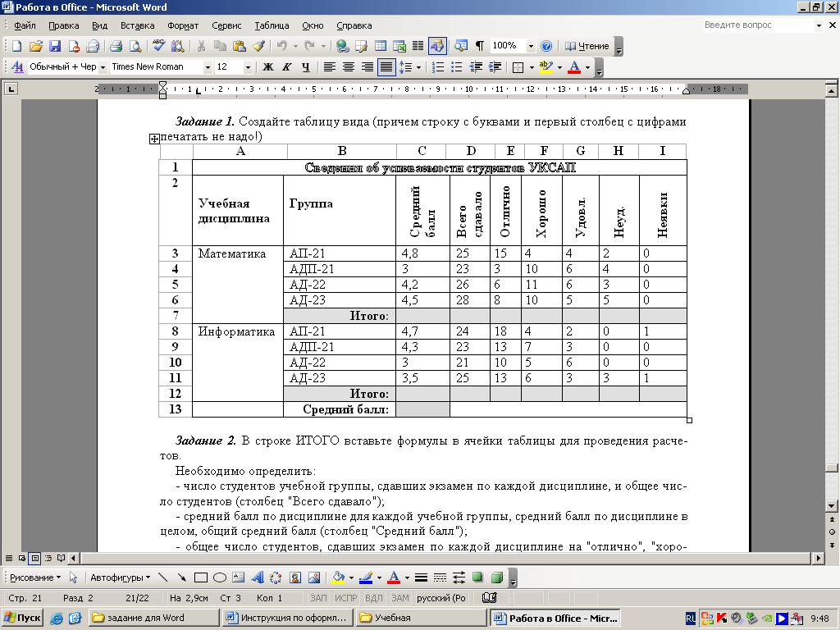
Task: Open the Таблица menu
Action: (272, 25)
